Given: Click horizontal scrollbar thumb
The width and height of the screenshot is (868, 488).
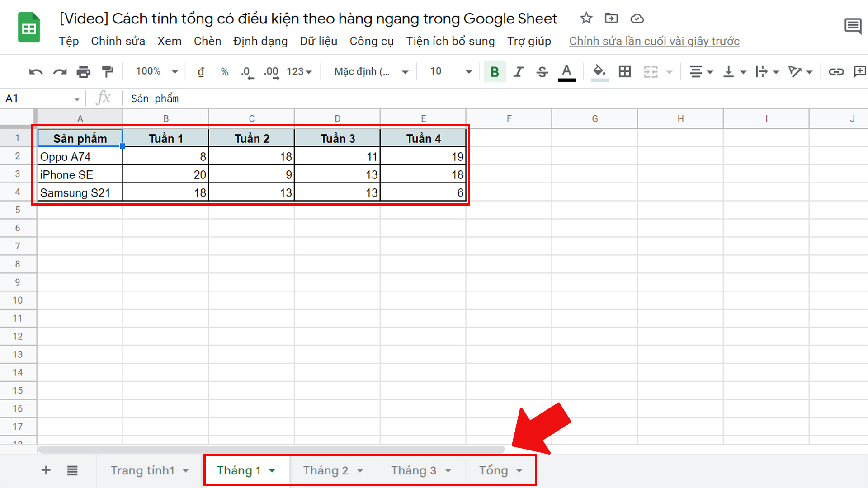Looking at the screenshot, I should coord(271,449).
